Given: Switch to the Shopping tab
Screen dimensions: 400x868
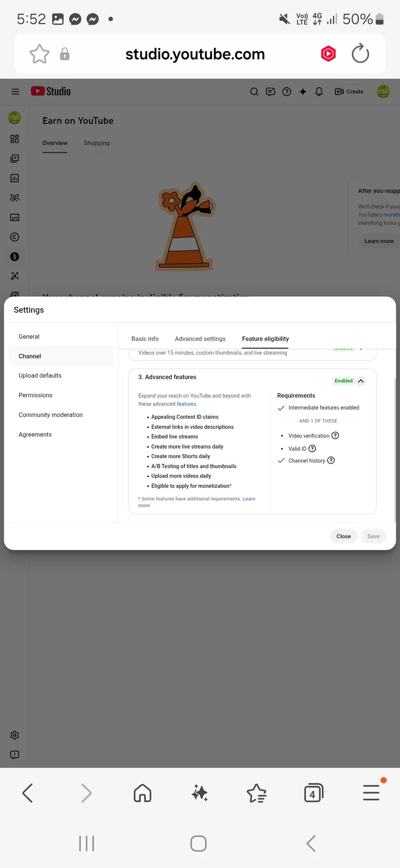Looking at the screenshot, I should pyautogui.click(x=96, y=143).
